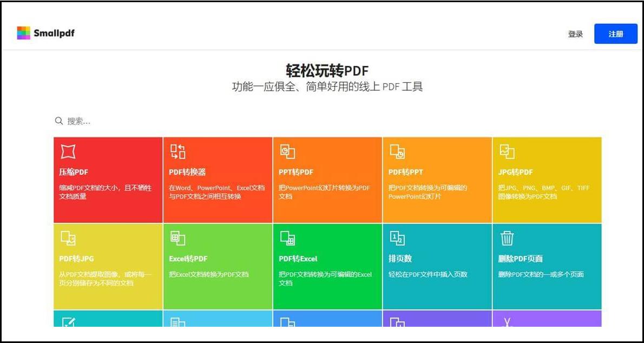Open the red 压缩PDF tool card

(x=107, y=179)
